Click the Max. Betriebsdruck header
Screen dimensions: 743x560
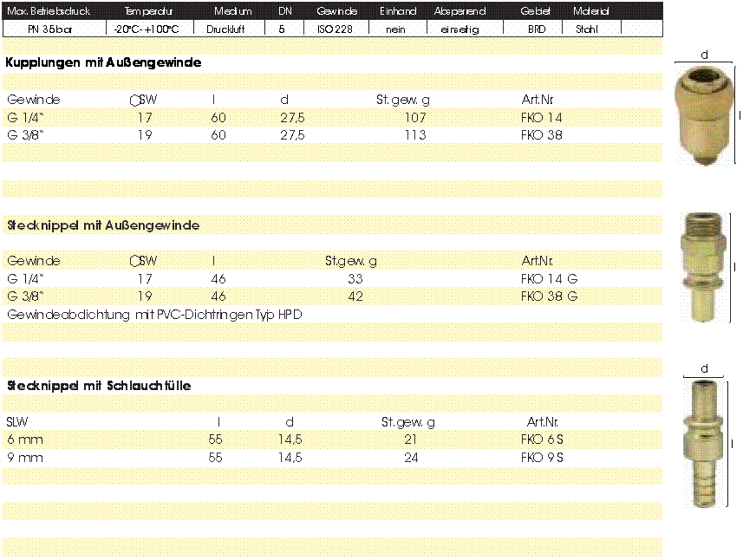(x=49, y=11)
